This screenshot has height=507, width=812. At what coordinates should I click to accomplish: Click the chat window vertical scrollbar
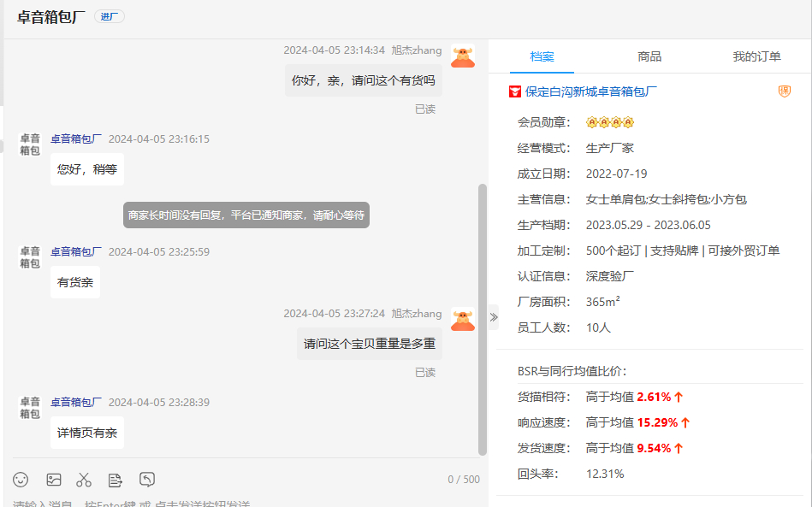482,316
